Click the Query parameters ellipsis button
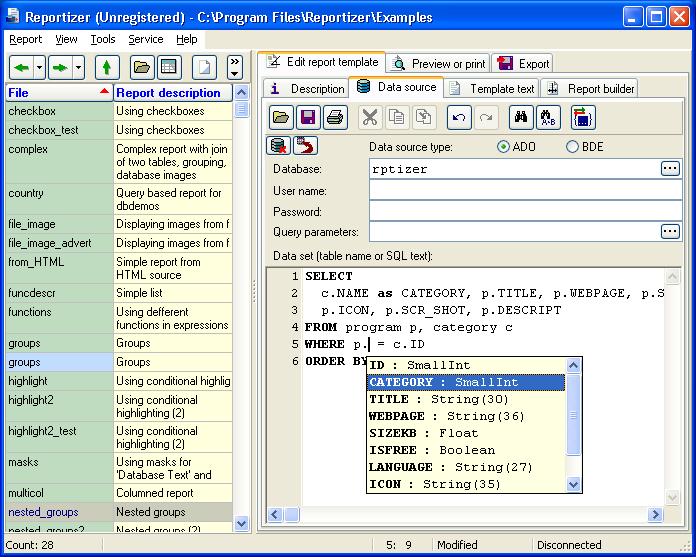This screenshot has height=557, width=696. click(670, 232)
